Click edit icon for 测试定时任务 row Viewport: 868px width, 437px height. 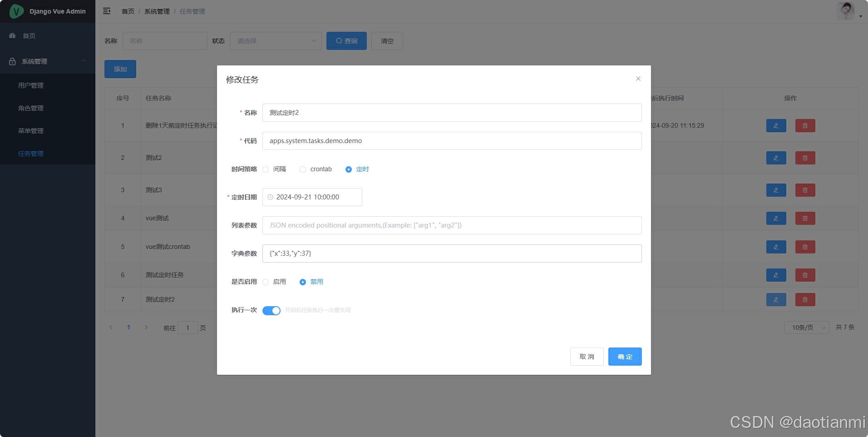pyautogui.click(x=776, y=275)
